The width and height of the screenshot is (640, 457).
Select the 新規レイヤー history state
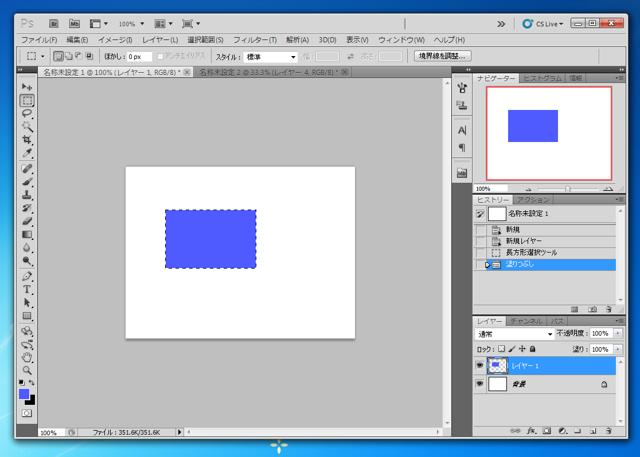click(525, 241)
